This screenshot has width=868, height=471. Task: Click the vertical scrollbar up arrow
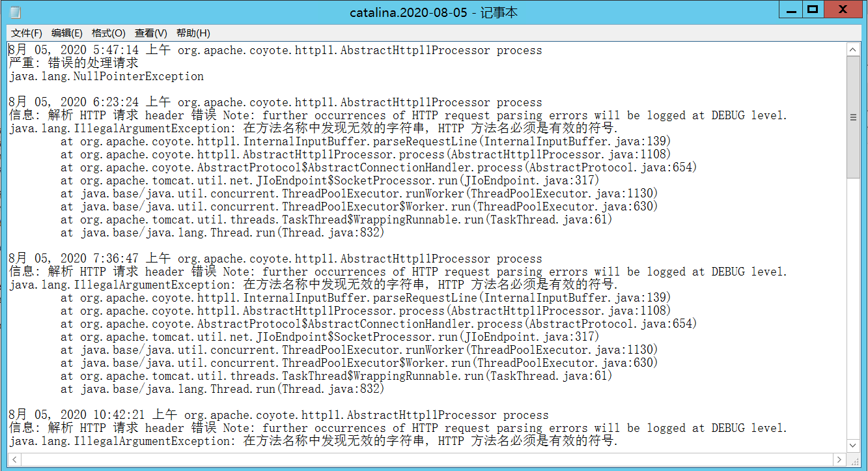click(852, 49)
